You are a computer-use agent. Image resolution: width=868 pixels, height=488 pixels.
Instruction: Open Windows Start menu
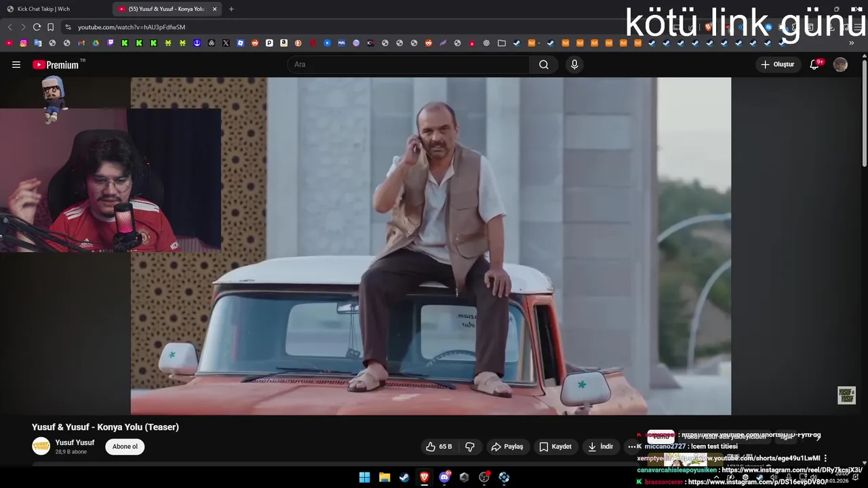[364, 477]
